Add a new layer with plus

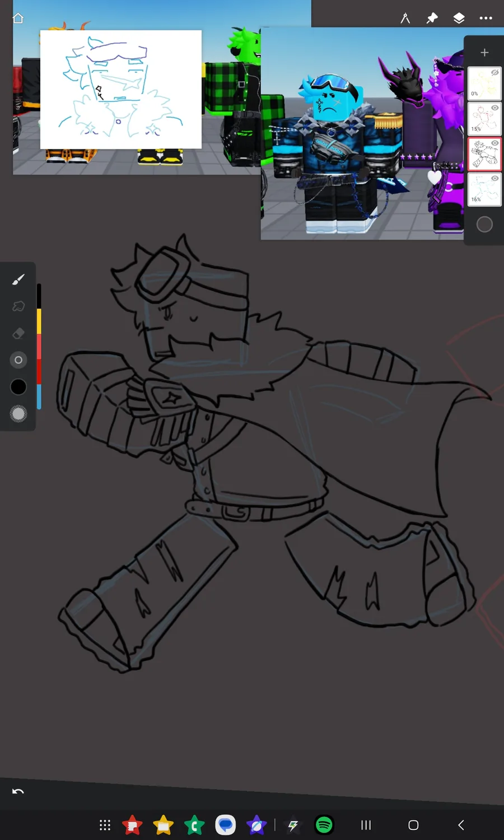coord(485,53)
